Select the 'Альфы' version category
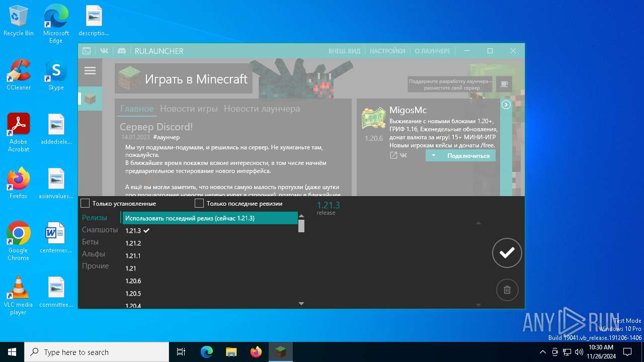This screenshot has height=362, width=644. point(94,254)
